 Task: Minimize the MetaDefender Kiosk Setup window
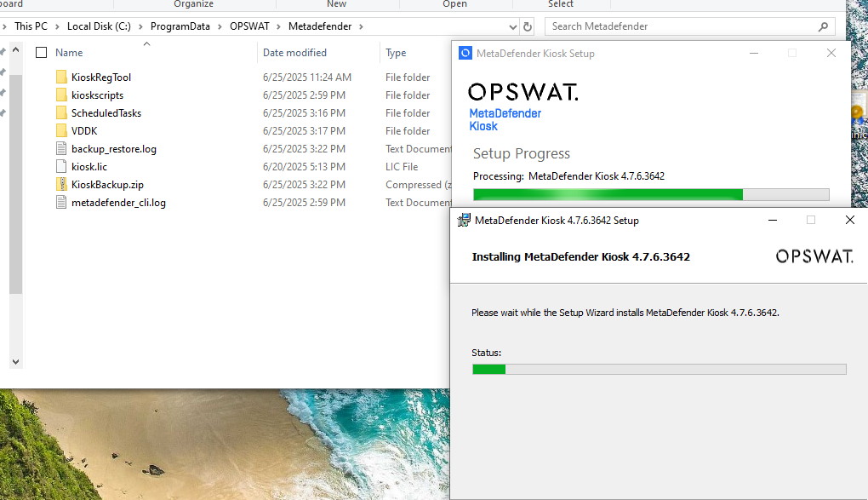754,53
